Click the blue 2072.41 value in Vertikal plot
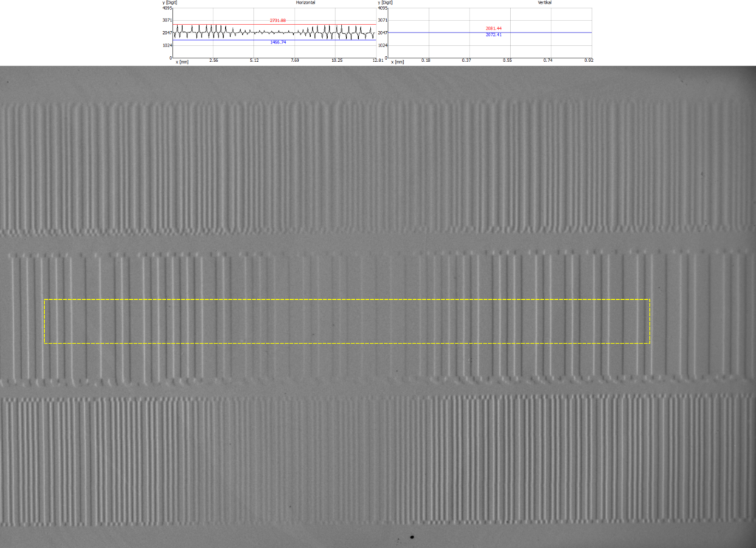756x548 pixels. [x=494, y=35]
